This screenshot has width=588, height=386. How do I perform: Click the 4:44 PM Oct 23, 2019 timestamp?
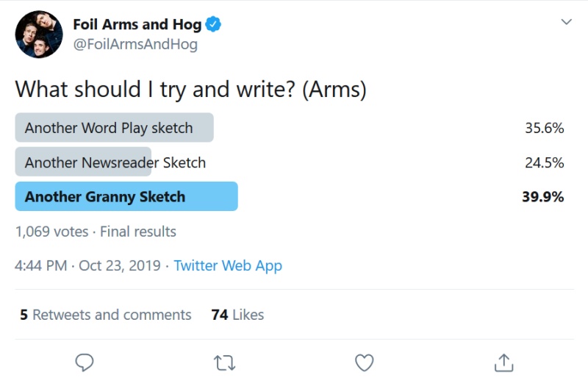click(87, 265)
